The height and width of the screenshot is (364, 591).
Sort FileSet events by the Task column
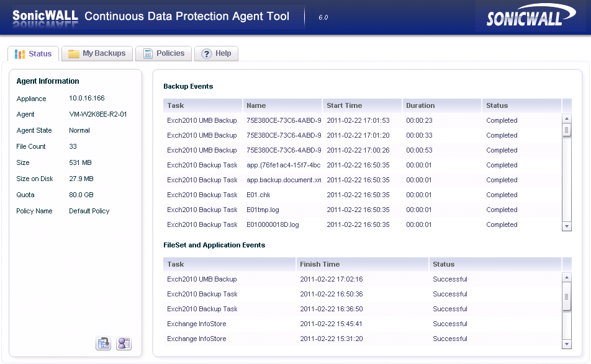230,265
